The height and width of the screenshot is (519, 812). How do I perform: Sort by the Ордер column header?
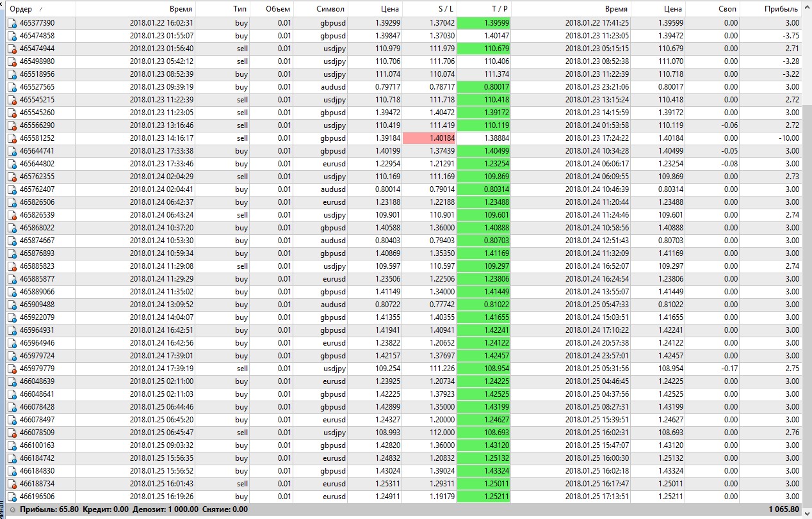tap(41, 9)
